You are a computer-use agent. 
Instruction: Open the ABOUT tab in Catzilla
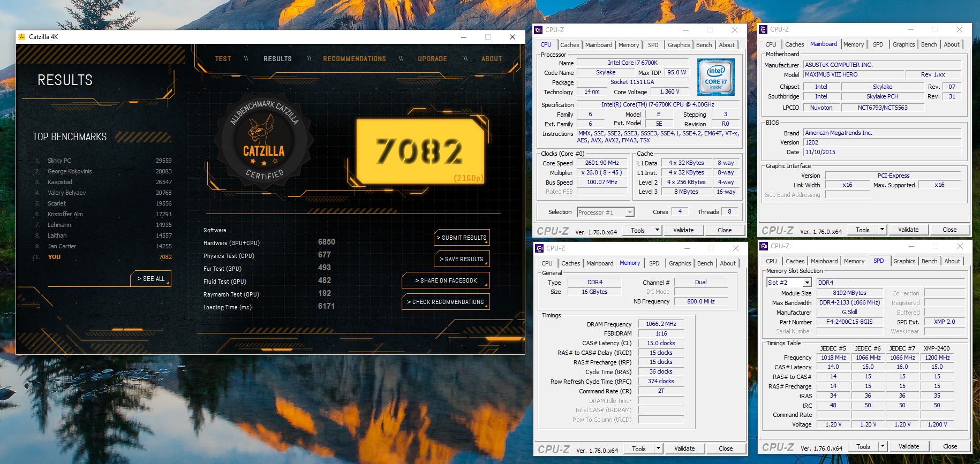tap(492, 59)
